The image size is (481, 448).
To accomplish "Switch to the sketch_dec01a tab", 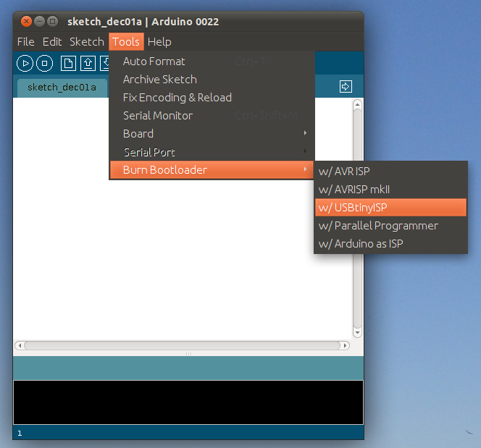I will [62, 88].
